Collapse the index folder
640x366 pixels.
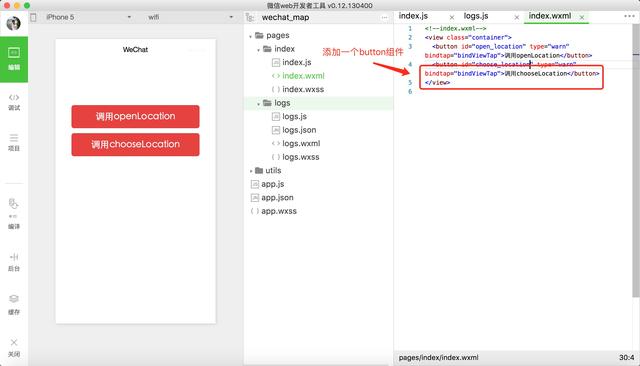click(x=258, y=50)
